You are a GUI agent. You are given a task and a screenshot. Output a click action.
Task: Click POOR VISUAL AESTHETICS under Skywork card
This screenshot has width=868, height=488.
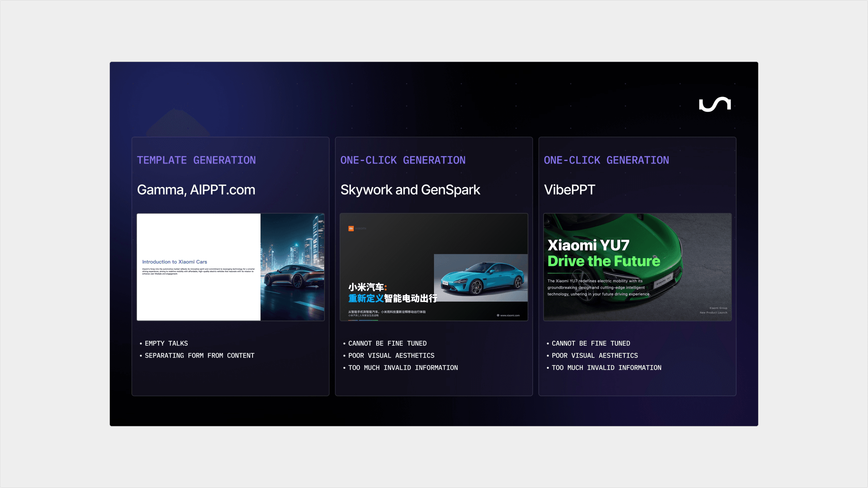tap(391, 355)
